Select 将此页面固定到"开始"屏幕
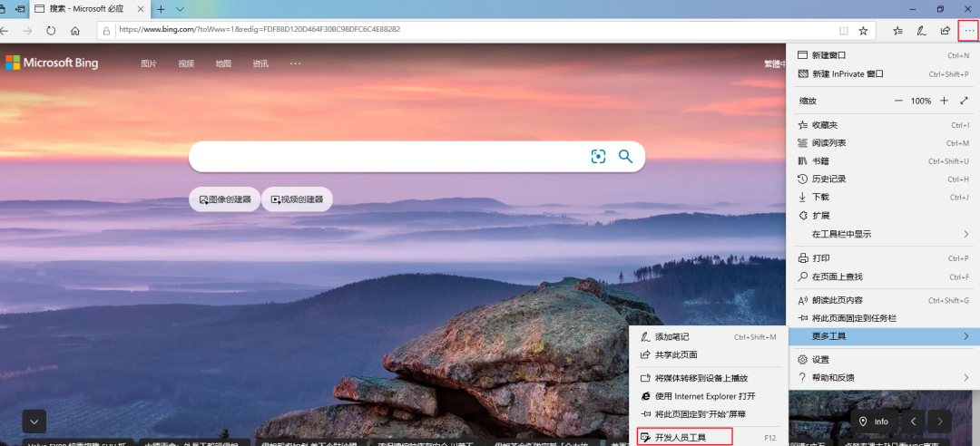This screenshot has height=446, width=980. coord(708,415)
